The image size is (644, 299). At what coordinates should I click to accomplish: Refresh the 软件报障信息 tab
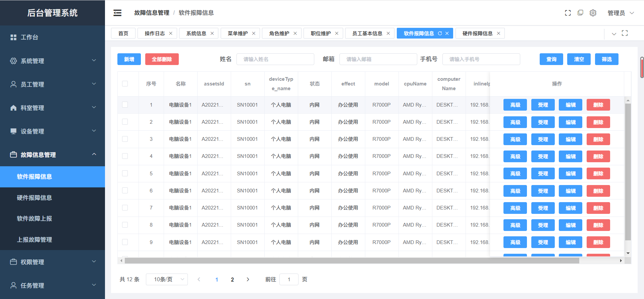pos(440,33)
